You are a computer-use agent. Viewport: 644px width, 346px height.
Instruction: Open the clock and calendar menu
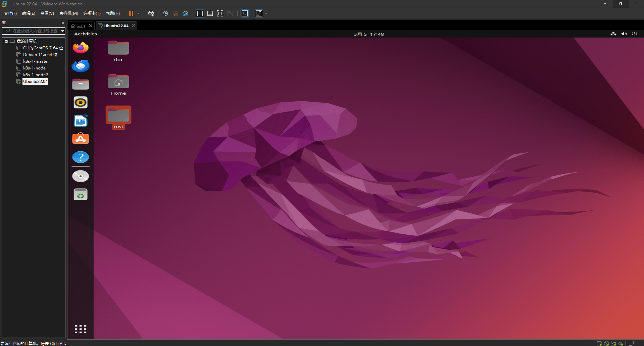[x=369, y=34]
